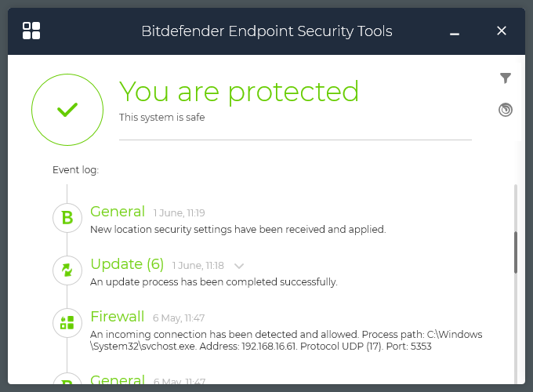Click the 'You are protected' status headline
This screenshot has width=533, height=392.
(239, 92)
